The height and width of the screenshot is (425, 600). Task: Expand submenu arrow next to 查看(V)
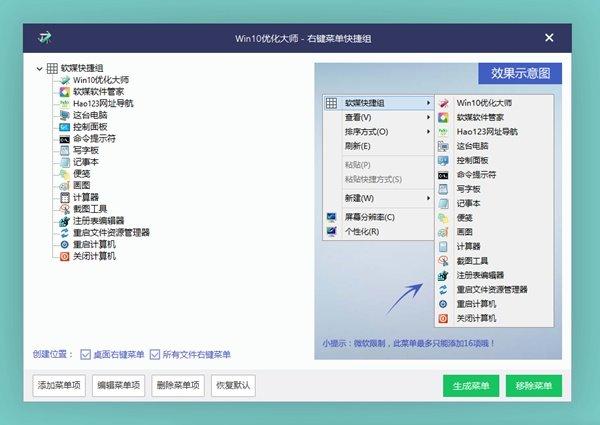[x=428, y=117]
